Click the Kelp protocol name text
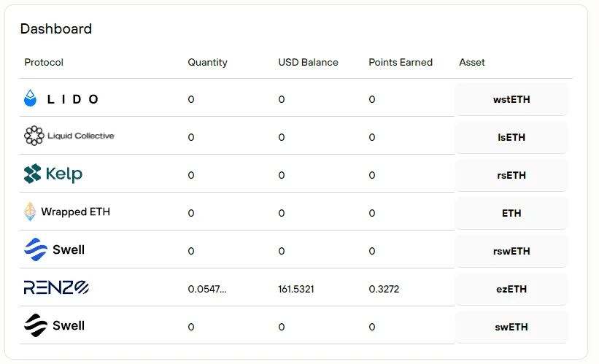This screenshot has height=364, width=599. (x=63, y=174)
